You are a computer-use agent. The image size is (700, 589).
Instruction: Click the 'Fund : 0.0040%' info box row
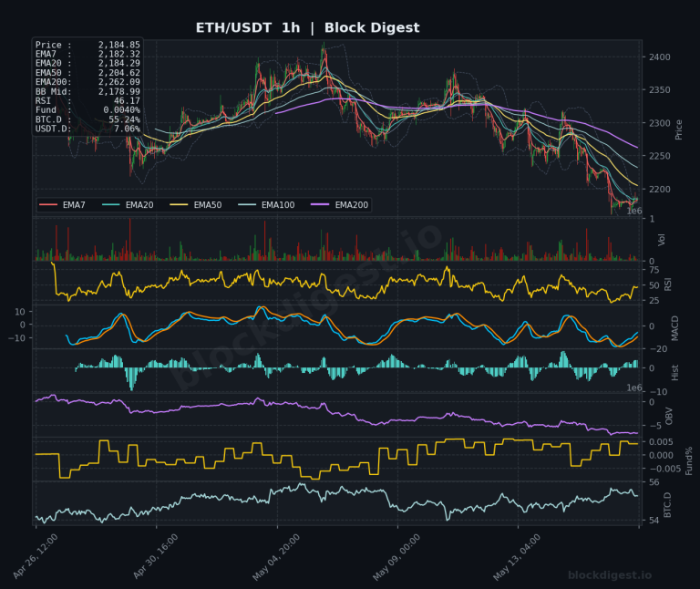[87, 109]
